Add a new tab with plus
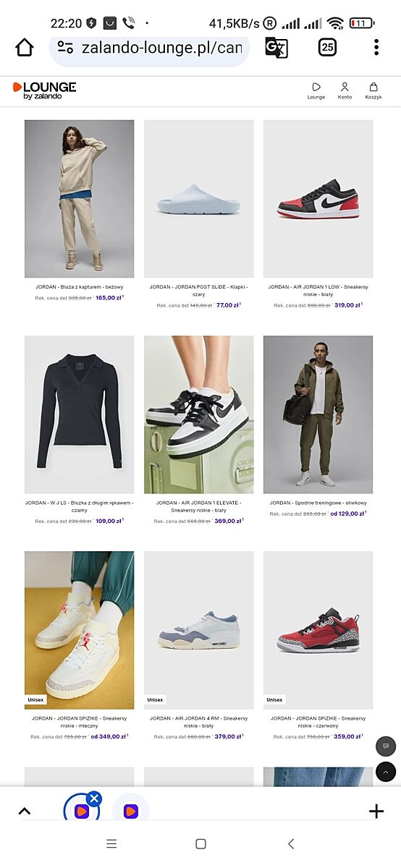This screenshot has width=401, height=868. coord(376,811)
